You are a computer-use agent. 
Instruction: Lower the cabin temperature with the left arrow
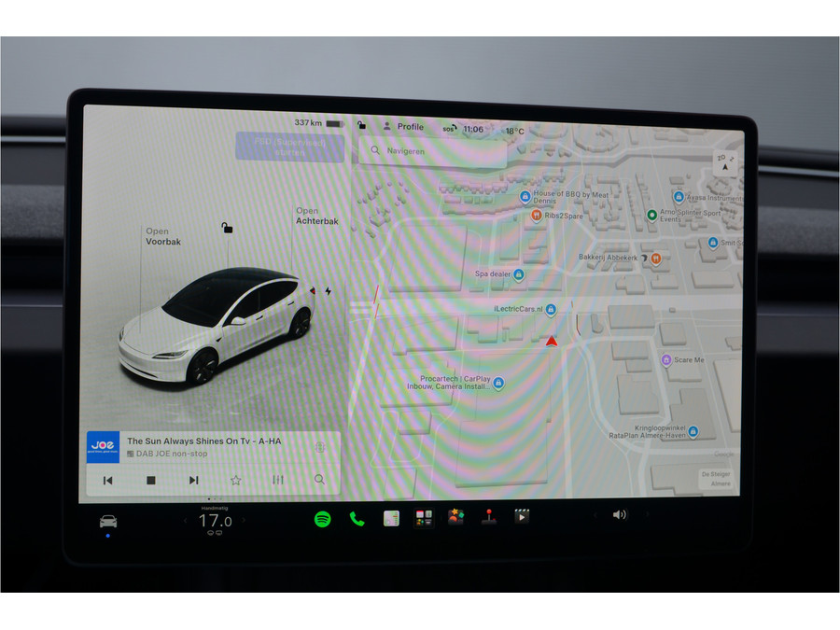tap(186, 520)
